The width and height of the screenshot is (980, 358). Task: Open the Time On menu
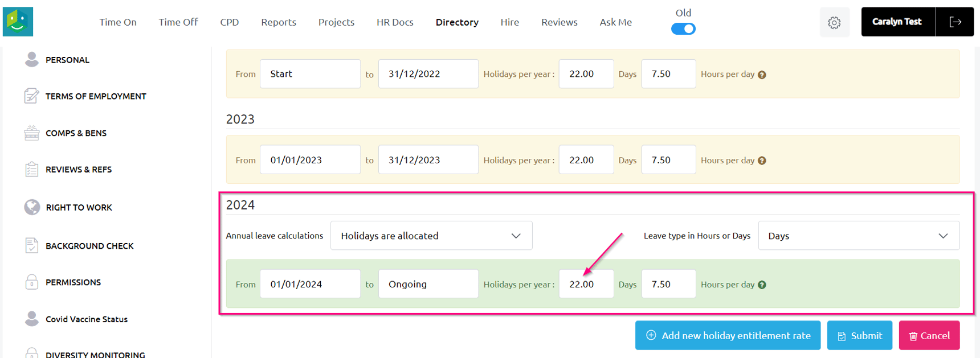(118, 22)
